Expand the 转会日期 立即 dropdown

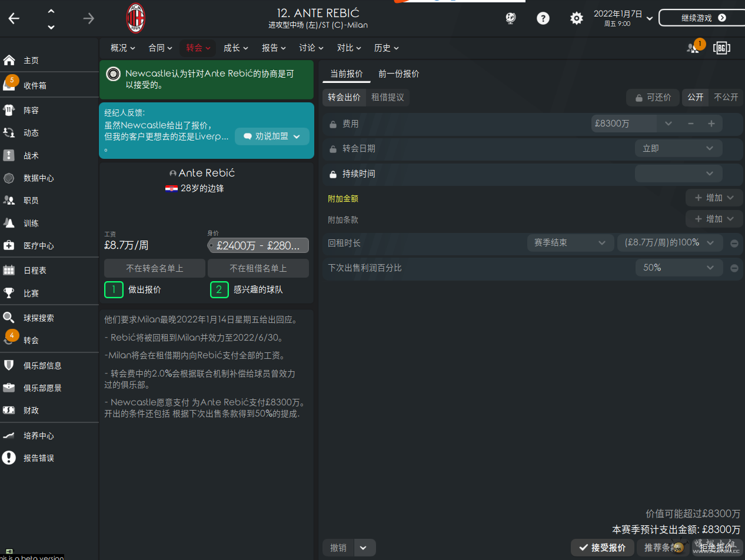(678, 149)
